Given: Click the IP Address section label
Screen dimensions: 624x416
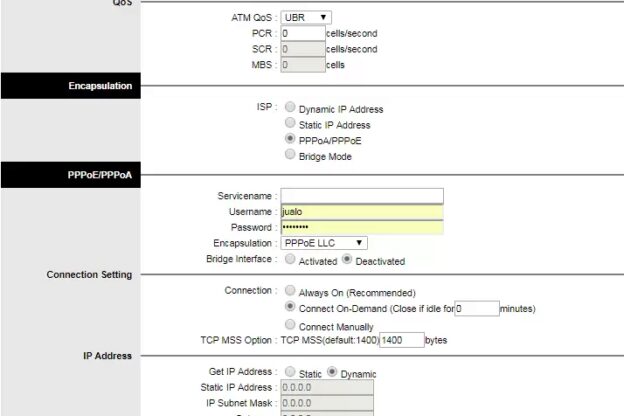Looking at the screenshot, I should 107,356.
